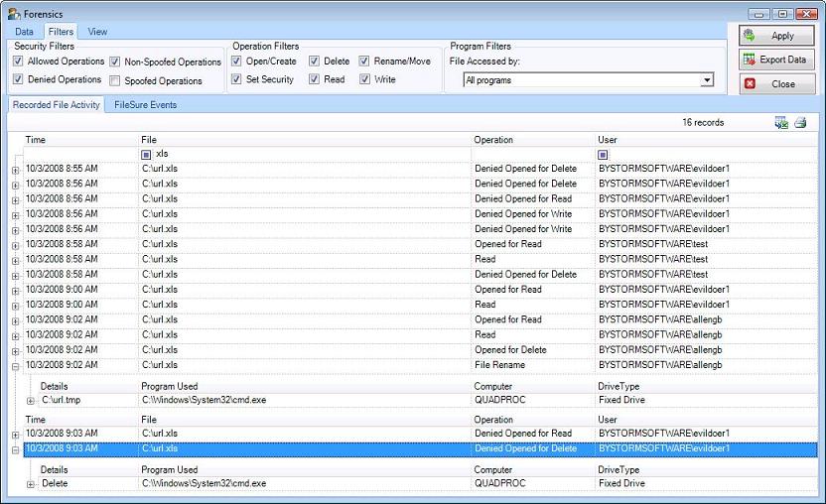The image size is (826, 504).
Task: Expand the Delete detail row
Action: pyautogui.click(x=31, y=484)
